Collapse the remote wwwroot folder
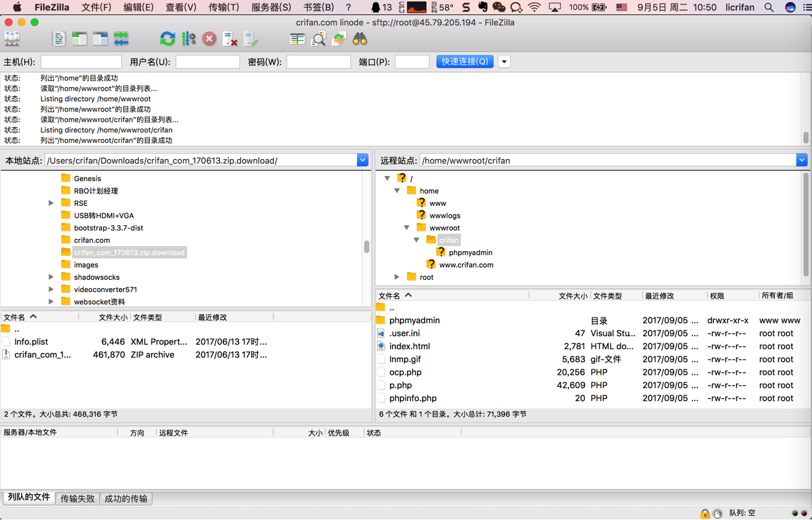Viewport: 812px width, 520px height. 407,228
